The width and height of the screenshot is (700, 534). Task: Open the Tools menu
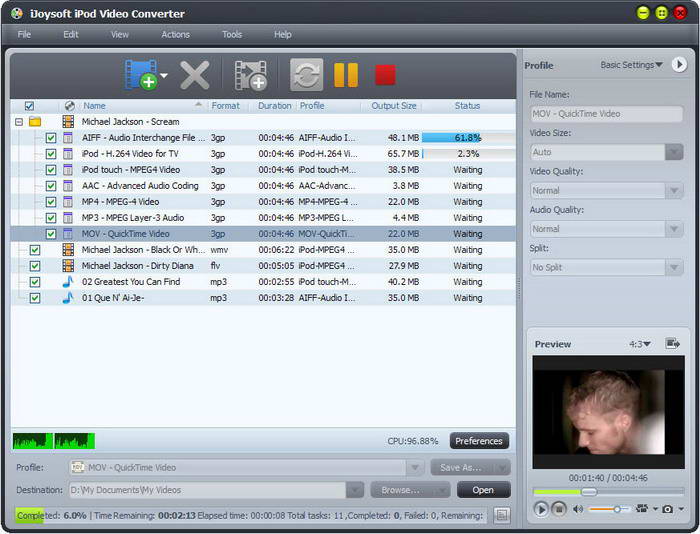pyautogui.click(x=232, y=34)
